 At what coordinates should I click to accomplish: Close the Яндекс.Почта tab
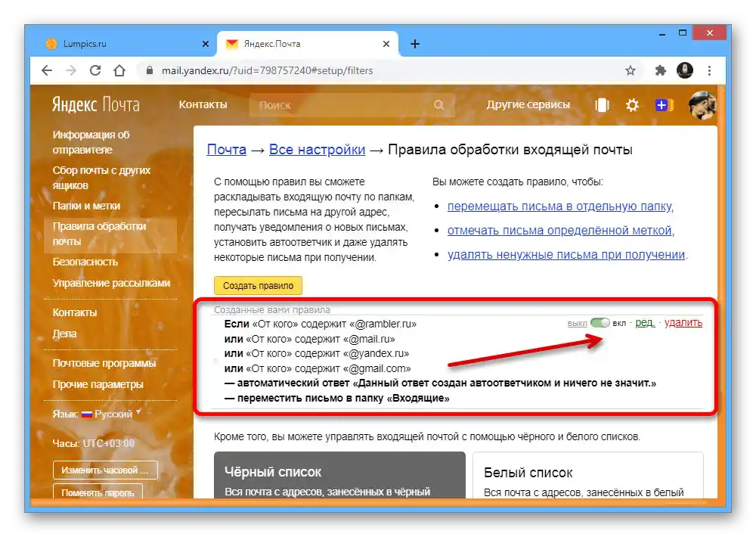click(x=386, y=44)
